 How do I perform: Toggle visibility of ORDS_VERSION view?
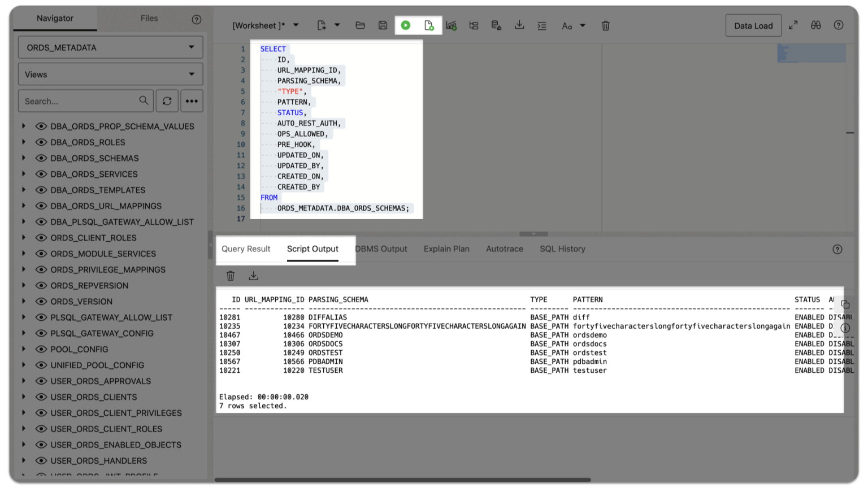tap(41, 301)
